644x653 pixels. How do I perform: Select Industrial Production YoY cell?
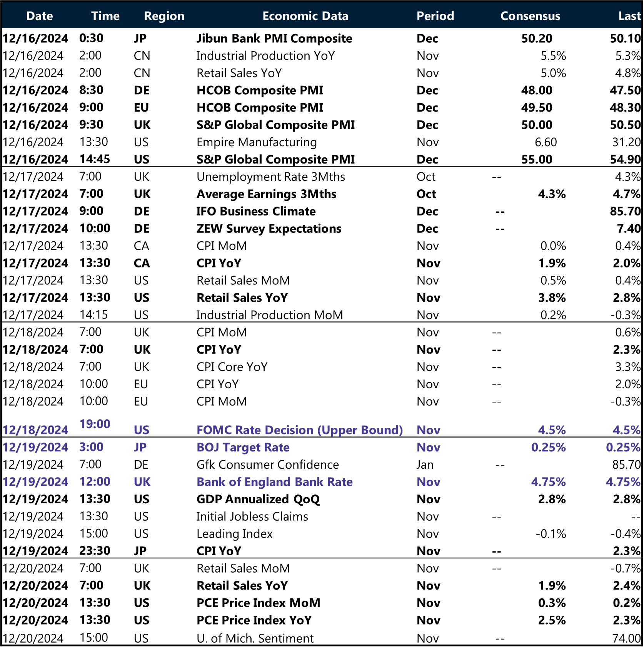[265, 56]
